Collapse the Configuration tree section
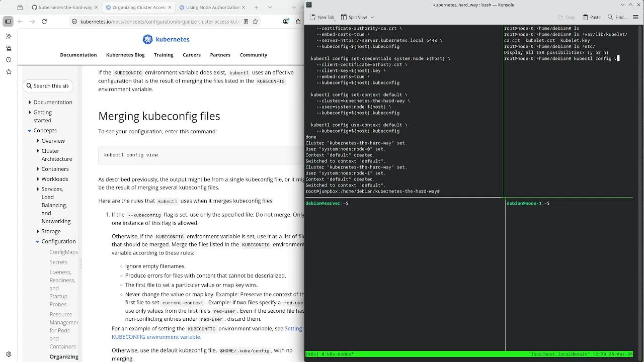644x362 pixels. (x=38, y=241)
